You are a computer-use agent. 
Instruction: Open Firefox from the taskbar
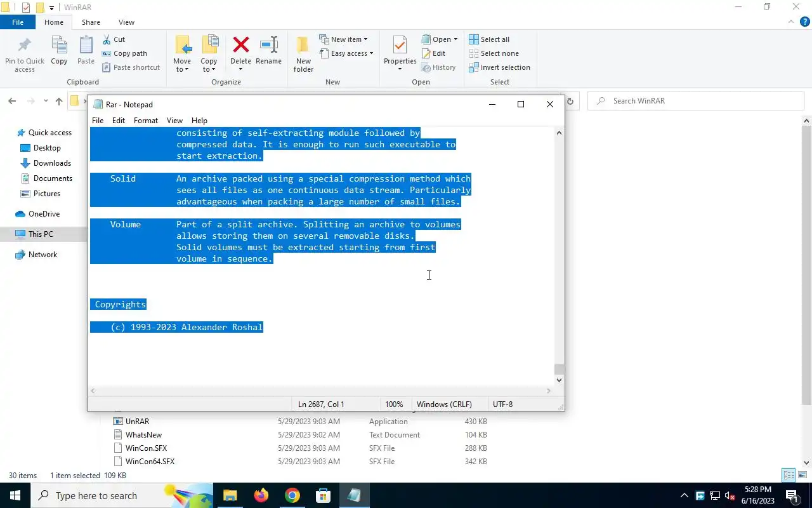[261, 495]
